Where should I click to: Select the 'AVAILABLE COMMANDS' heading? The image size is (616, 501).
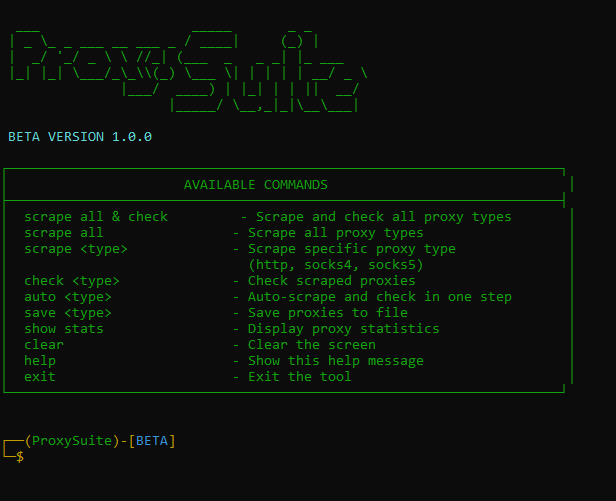tap(256, 185)
